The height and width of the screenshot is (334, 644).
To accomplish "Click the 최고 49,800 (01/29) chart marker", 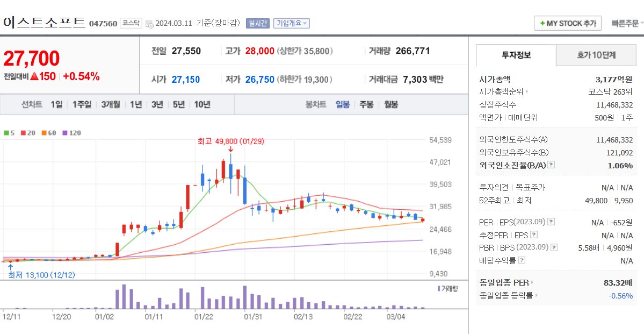I will tap(231, 141).
